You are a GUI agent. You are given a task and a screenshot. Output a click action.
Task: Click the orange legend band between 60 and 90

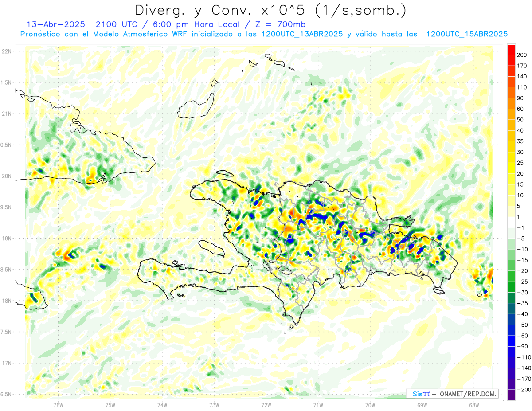pos(511,103)
